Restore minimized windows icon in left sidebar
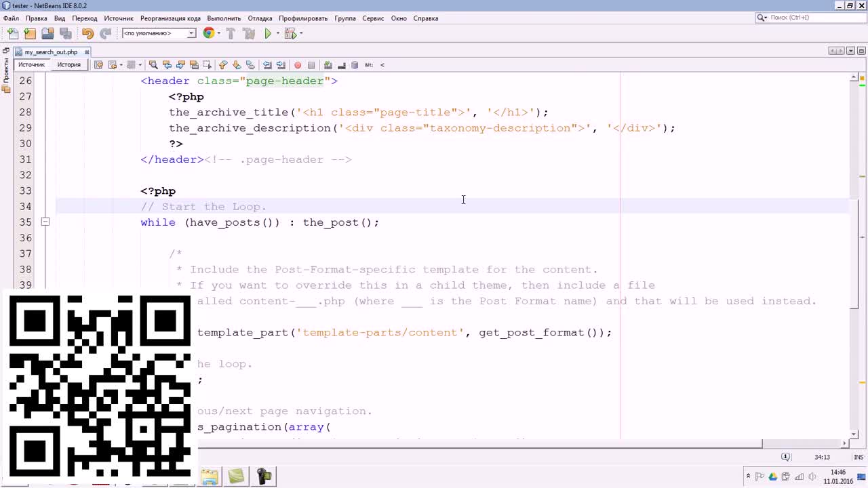This screenshot has width=868, height=488. pos(6,51)
